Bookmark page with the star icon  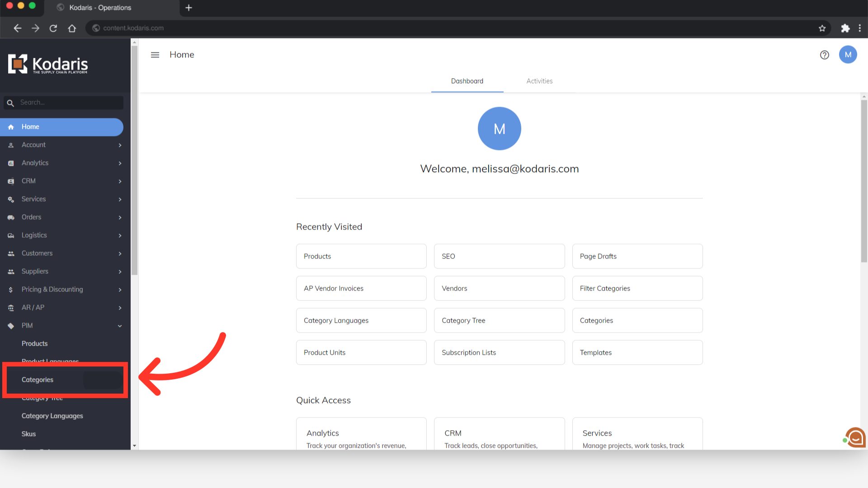[x=822, y=28]
